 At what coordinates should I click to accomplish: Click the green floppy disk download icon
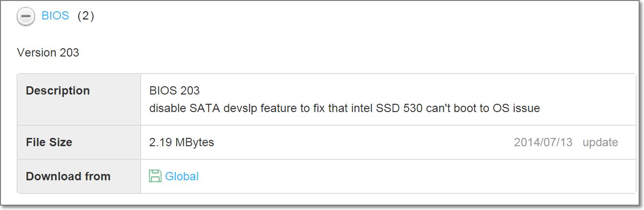click(155, 176)
